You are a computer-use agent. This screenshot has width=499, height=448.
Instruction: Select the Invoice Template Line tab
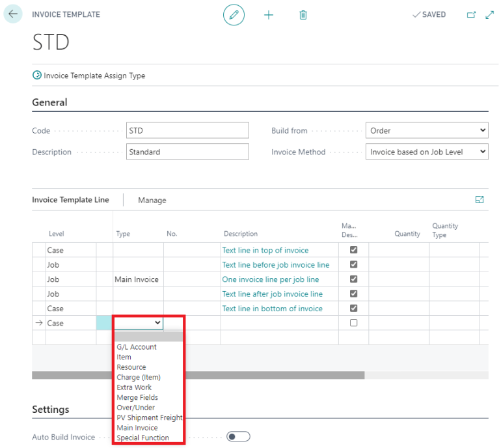[x=70, y=200]
